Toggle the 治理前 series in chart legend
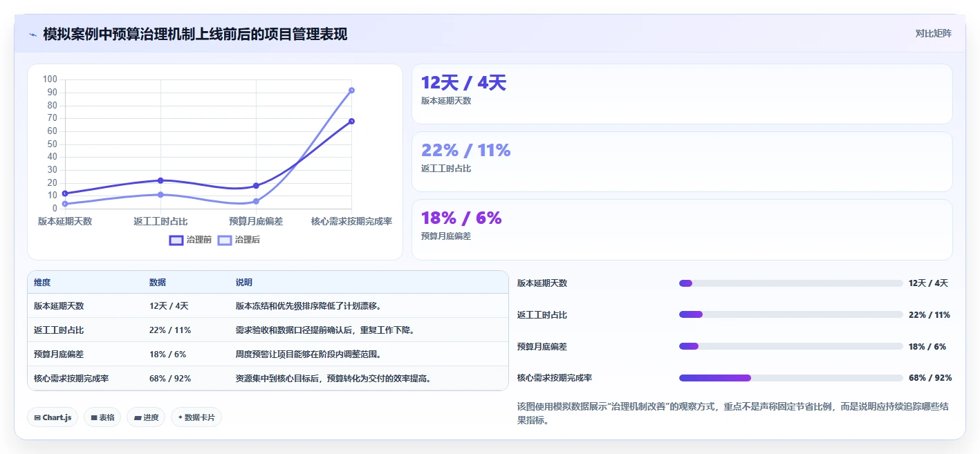Screen dimensions: 980x454 coord(191,240)
